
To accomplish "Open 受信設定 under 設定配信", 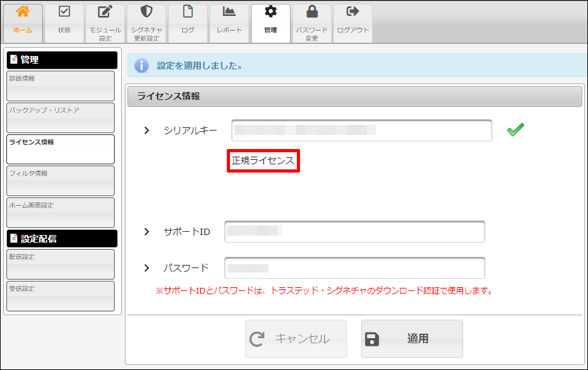I will tap(61, 296).
